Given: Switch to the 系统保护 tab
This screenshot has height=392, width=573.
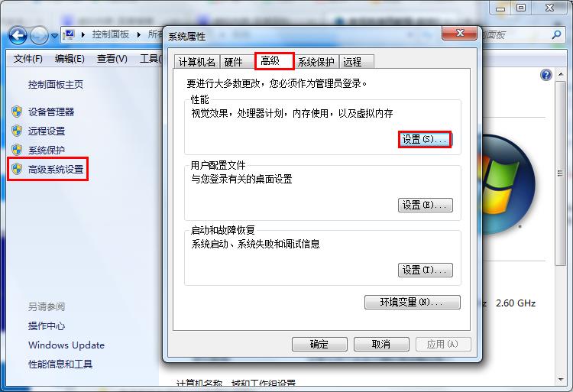Looking at the screenshot, I should 316,62.
